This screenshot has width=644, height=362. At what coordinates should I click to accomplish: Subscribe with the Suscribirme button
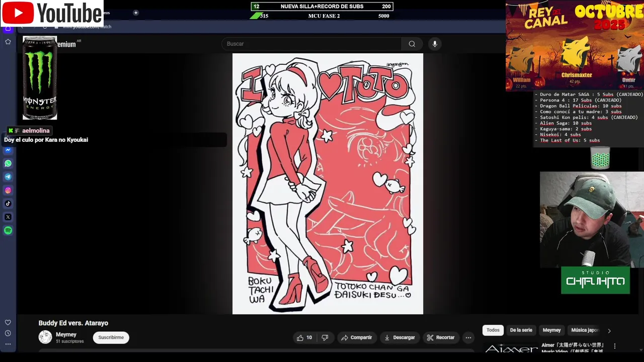[x=111, y=337]
